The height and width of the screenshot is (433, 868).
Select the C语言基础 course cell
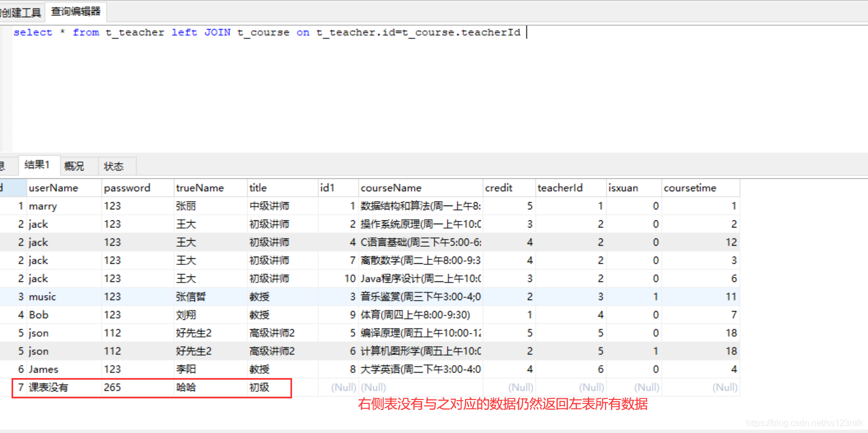tap(421, 242)
